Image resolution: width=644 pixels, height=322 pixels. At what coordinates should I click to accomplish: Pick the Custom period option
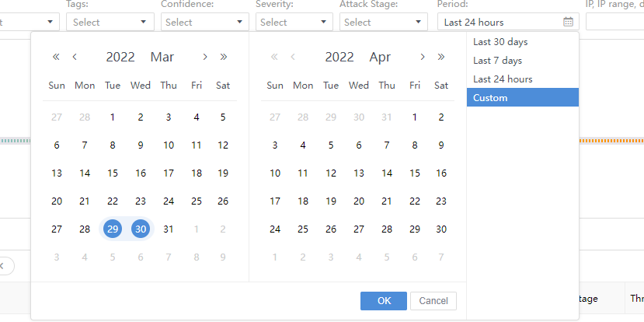(490, 98)
